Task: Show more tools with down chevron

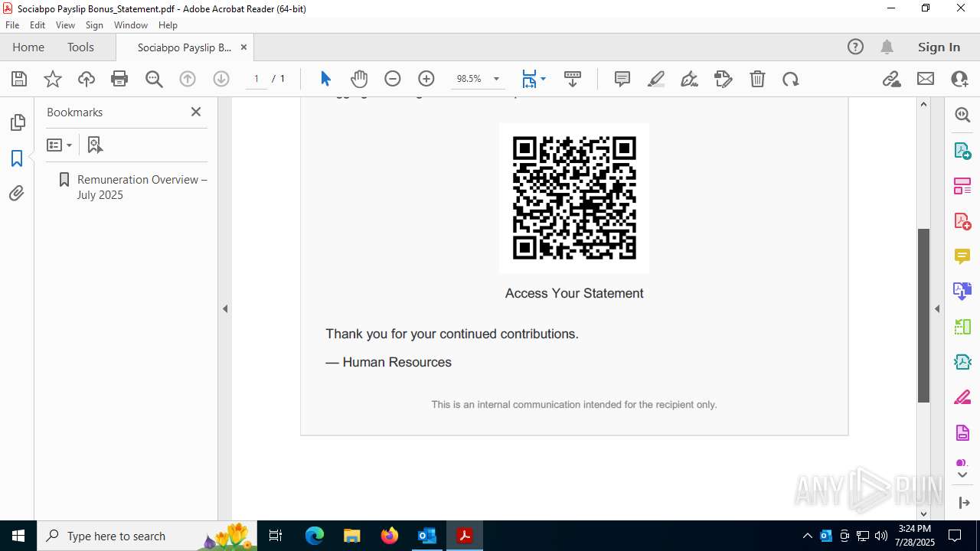Action: point(962,475)
